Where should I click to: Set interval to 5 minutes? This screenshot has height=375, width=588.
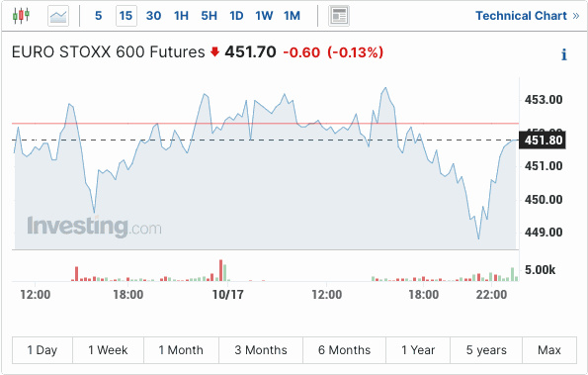tap(98, 16)
